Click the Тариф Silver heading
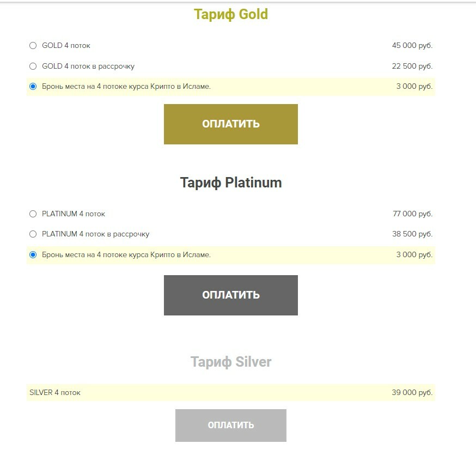 (x=231, y=362)
